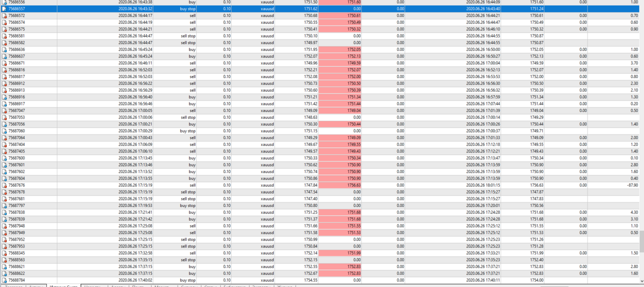Click the order icon next to 75686917
This screenshot has width=644, height=287.
pos(4,104)
